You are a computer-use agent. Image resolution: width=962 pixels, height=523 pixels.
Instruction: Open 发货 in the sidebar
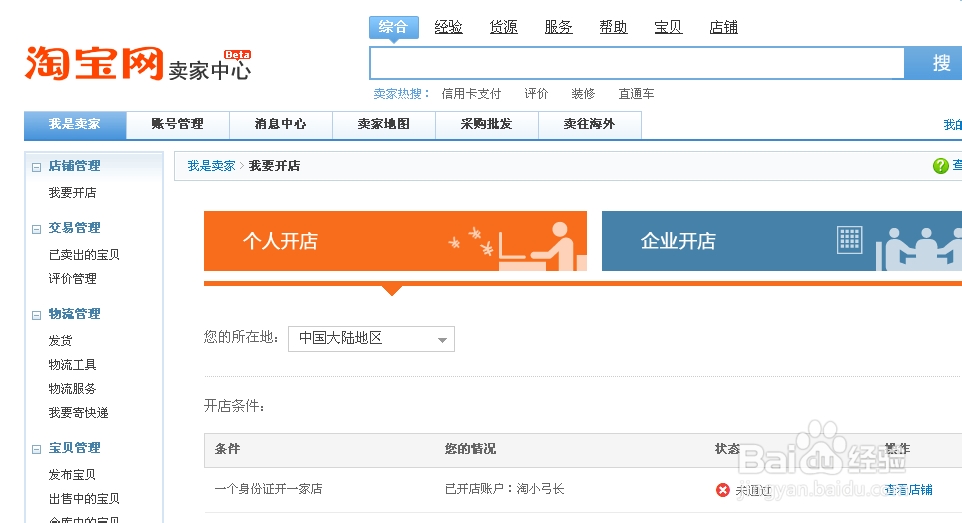(x=60, y=341)
